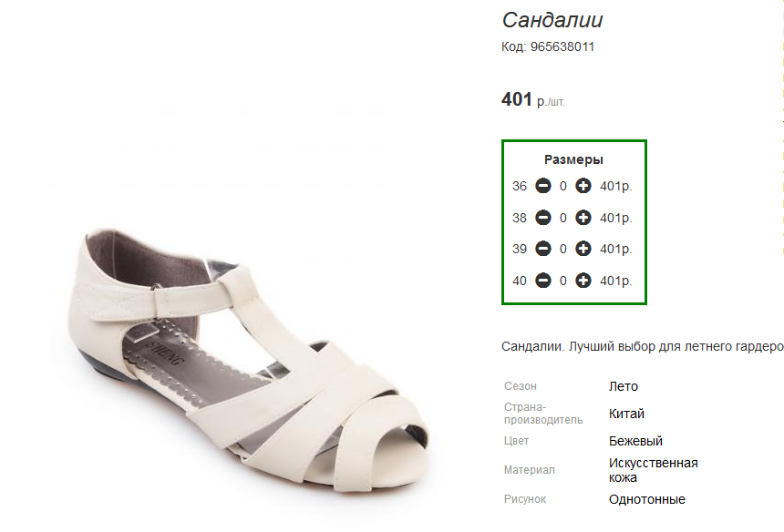784x532 pixels.
Task: Add one pair of size 38
Action: coord(583,218)
